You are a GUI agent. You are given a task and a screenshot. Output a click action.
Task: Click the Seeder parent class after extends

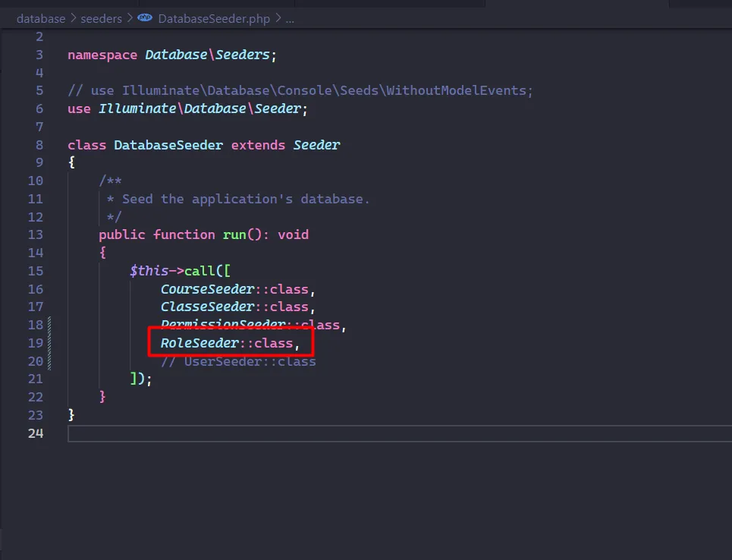[x=316, y=144]
